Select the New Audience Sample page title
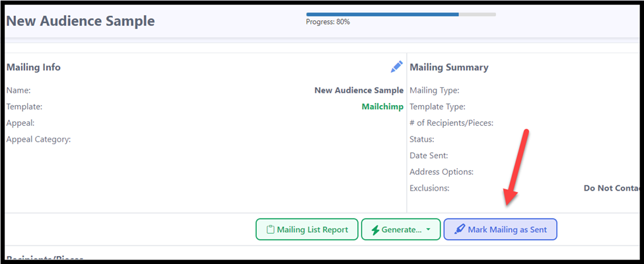Screen dimensions: 644x264 pos(81,21)
